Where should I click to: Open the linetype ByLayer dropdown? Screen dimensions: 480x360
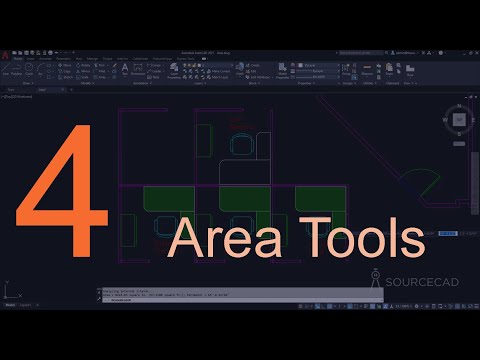[319, 77]
